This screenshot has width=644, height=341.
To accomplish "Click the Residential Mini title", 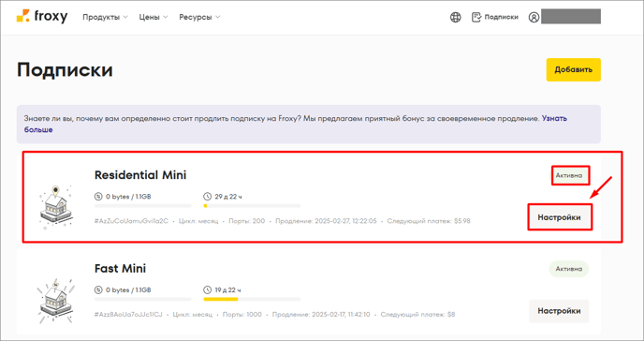I will click(x=140, y=175).
